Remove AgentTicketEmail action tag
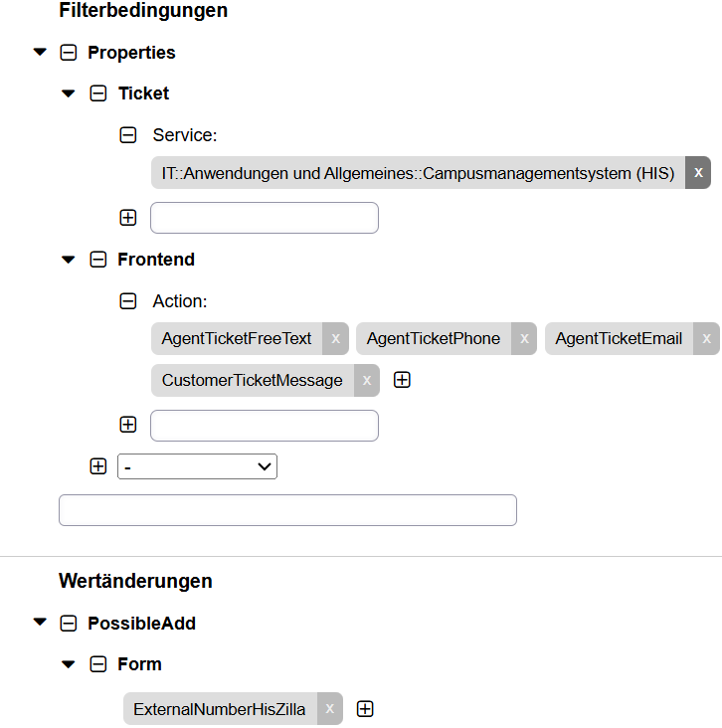The image size is (722, 728). click(x=706, y=338)
